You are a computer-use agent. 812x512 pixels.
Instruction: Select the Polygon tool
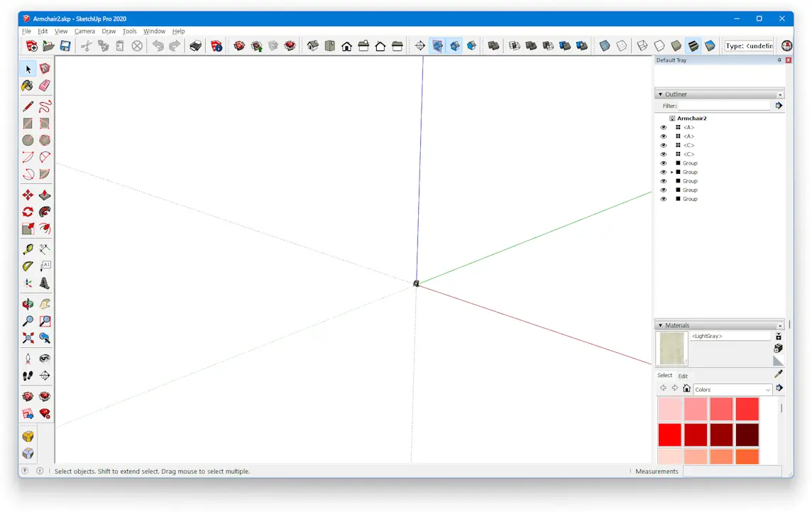click(x=45, y=141)
